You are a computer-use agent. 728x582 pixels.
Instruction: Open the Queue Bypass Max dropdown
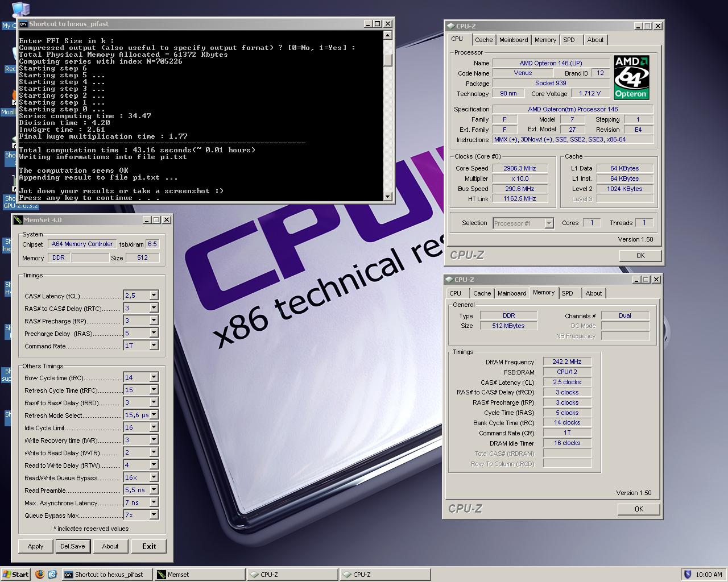[154, 514]
